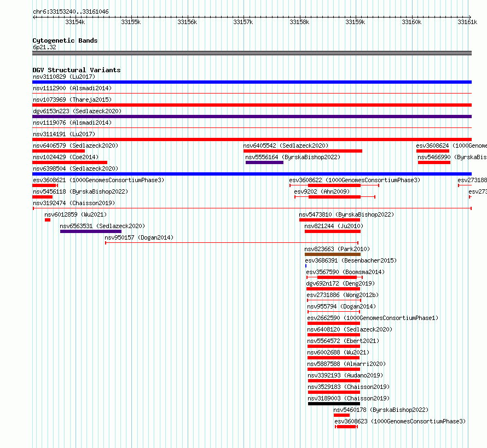Open nsv823663 (Park2010) label

pyautogui.click(x=337, y=249)
